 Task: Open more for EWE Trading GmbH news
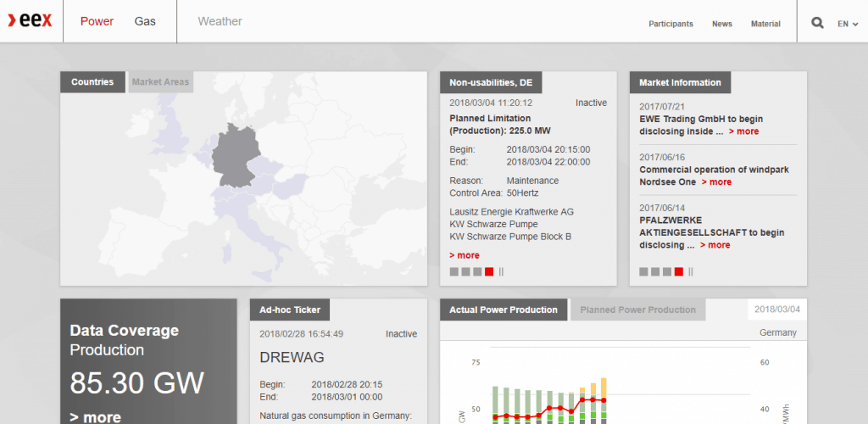[743, 131]
